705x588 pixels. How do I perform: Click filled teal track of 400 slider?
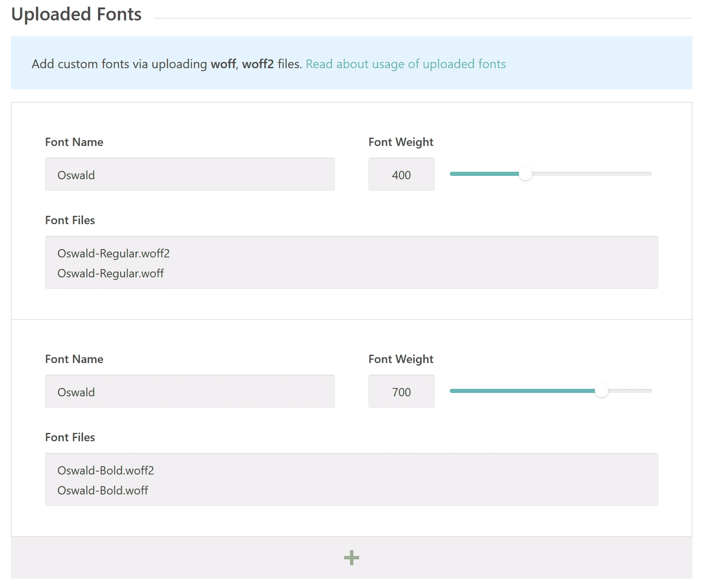tap(484, 174)
